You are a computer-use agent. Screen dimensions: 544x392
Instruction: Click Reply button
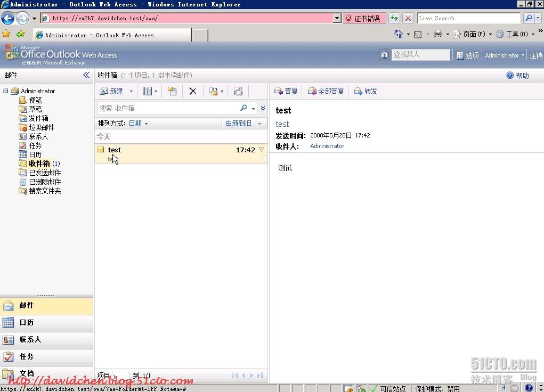point(286,91)
